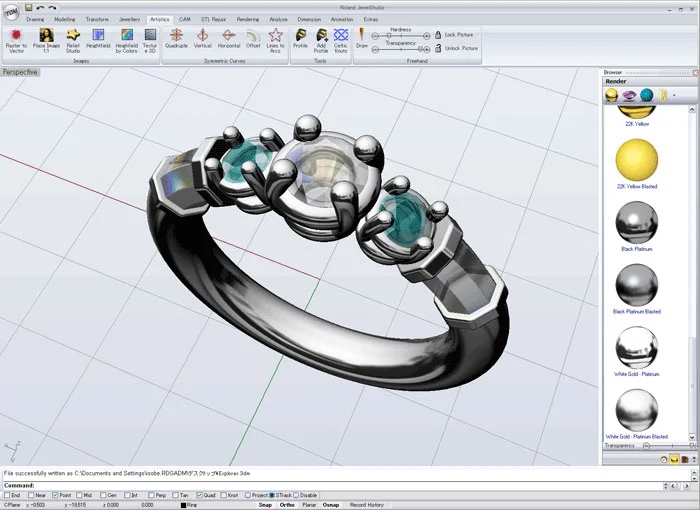The height and width of the screenshot is (510, 700).
Task: Toggle the Project osnap option
Action: coord(248,495)
